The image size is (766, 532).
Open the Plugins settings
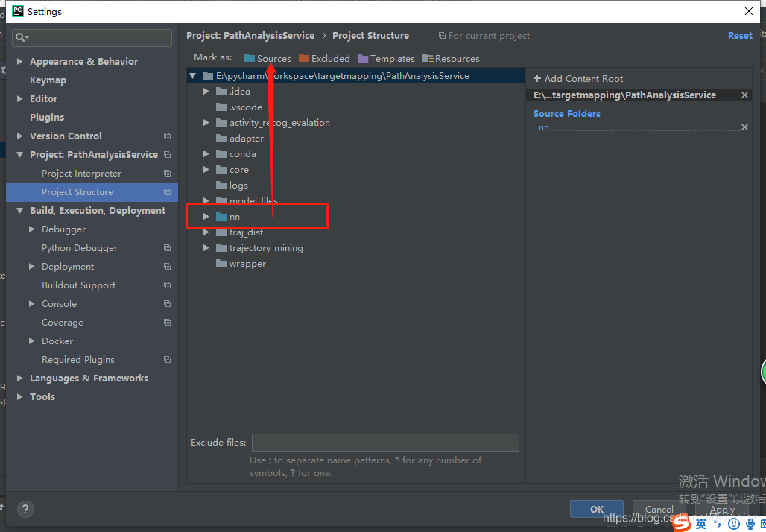pos(47,117)
